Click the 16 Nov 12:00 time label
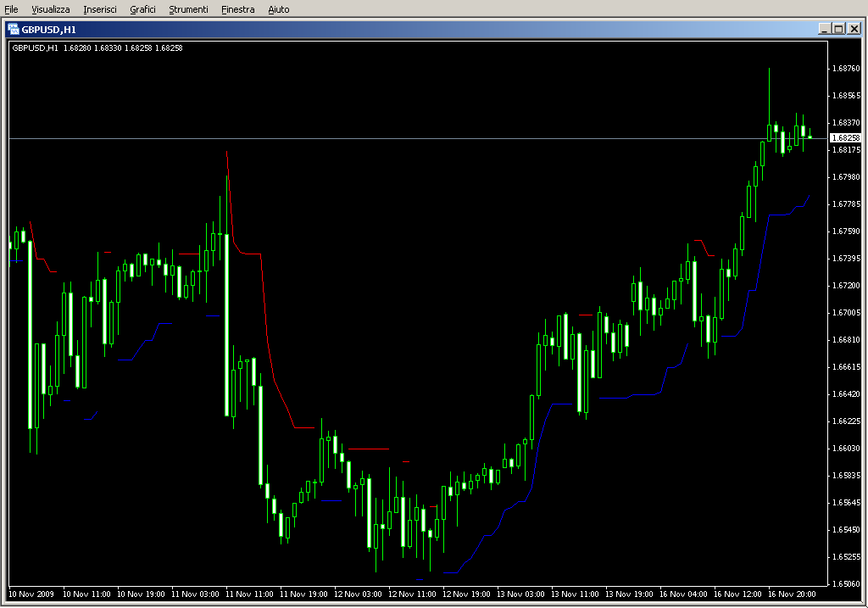Screen dimensions: 868x608 [x=737, y=594]
